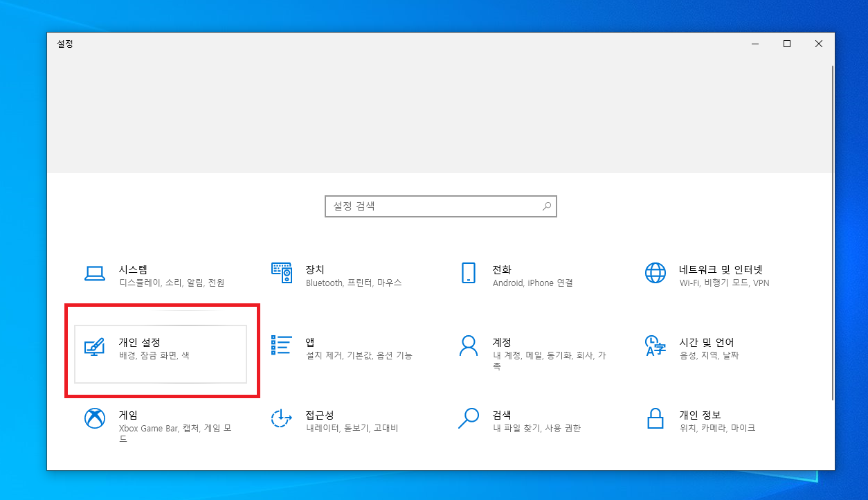
Task: Click text 설치 제거, 기본값, 옵션 기능
Action: click(359, 355)
